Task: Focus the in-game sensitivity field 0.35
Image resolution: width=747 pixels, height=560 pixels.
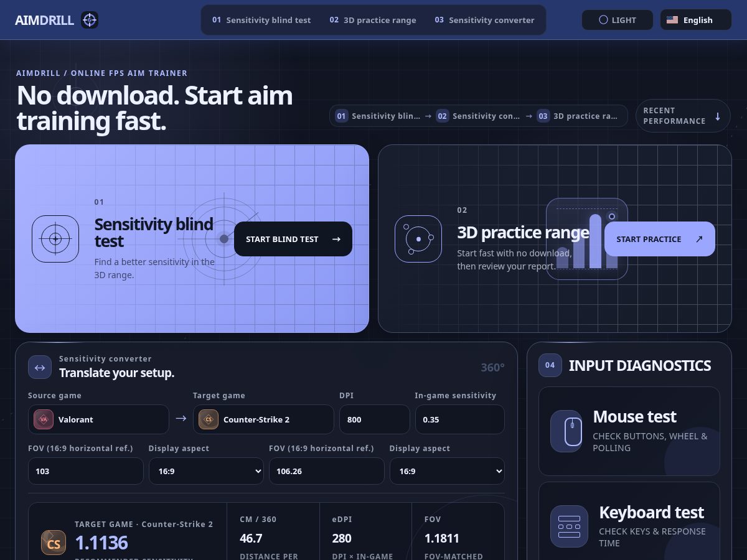Action: click(x=460, y=419)
